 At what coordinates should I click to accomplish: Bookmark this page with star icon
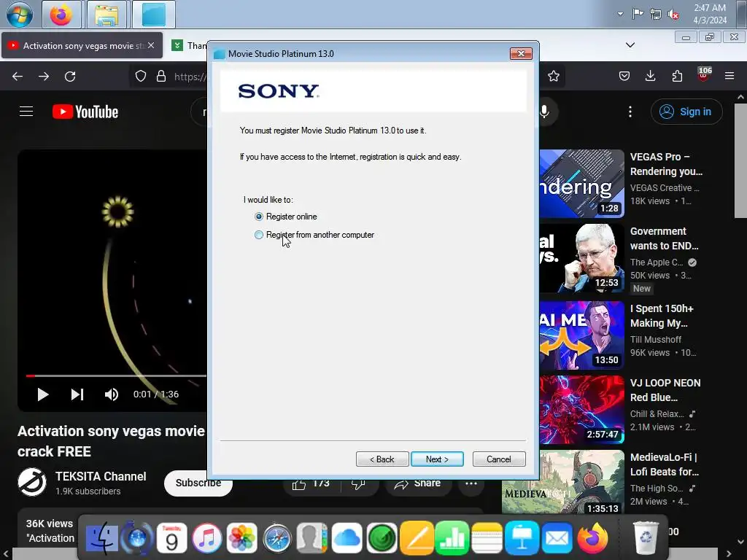[x=554, y=76]
